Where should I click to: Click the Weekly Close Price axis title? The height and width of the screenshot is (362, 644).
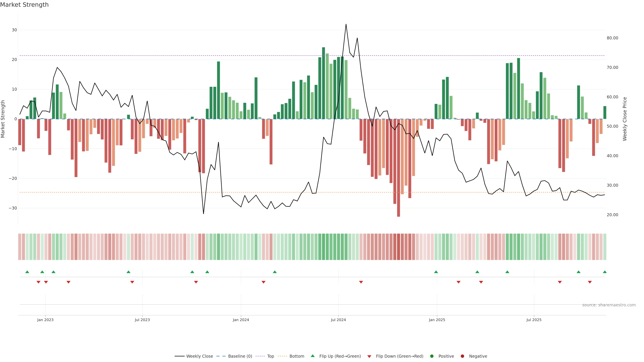tap(625, 119)
